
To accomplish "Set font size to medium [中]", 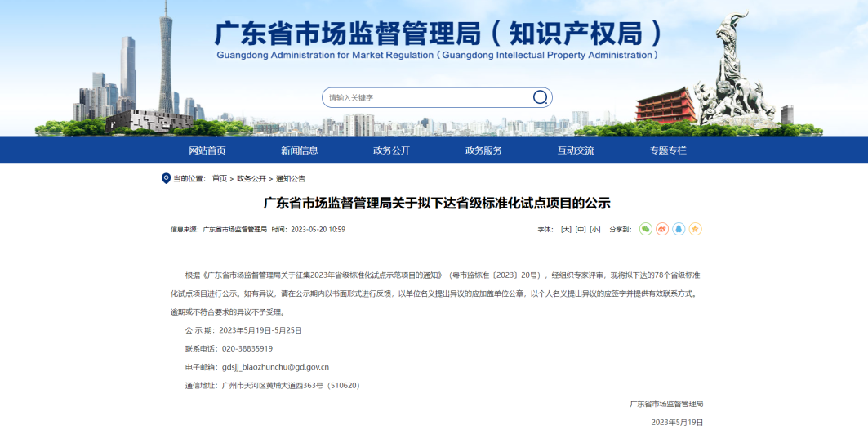I will tap(581, 230).
